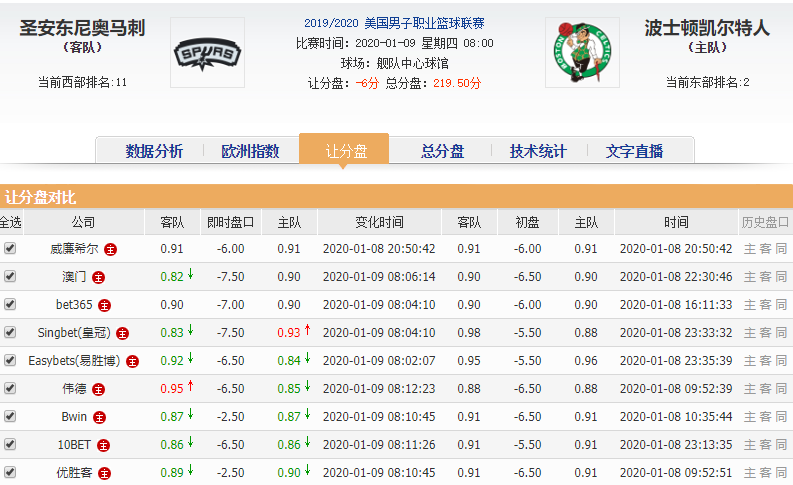The height and width of the screenshot is (485, 793).
Task: Open 客 history odds for 威廉希尔
Action: click(766, 249)
